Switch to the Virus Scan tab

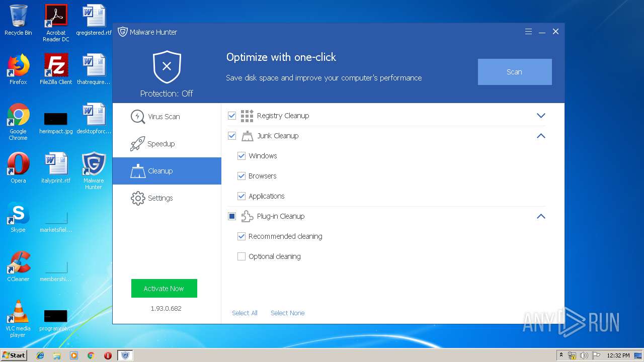coord(167,117)
